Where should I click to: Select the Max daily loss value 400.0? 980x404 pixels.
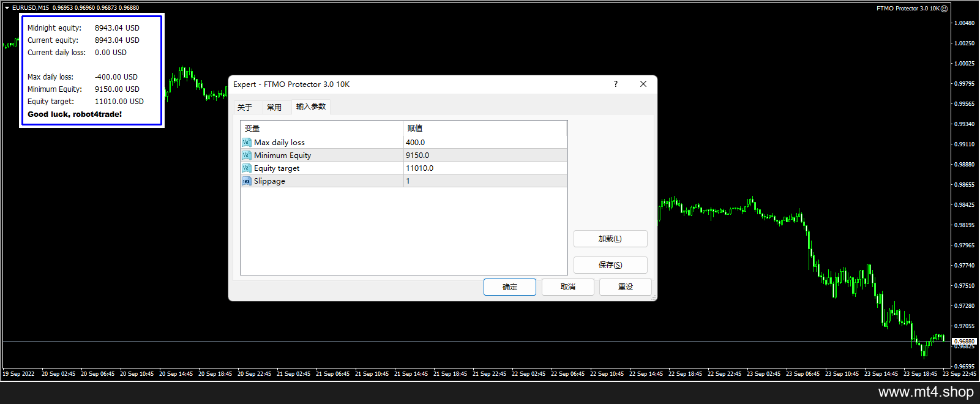point(485,143)
